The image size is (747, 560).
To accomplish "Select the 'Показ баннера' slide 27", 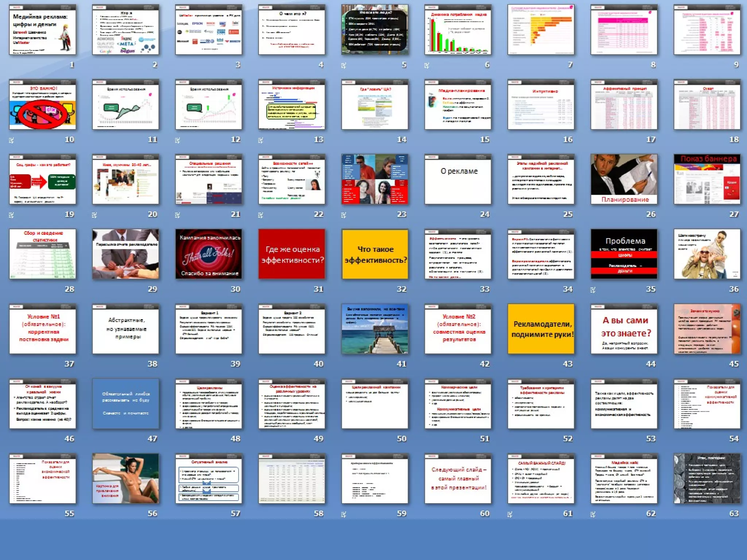I will click(707, 179).
